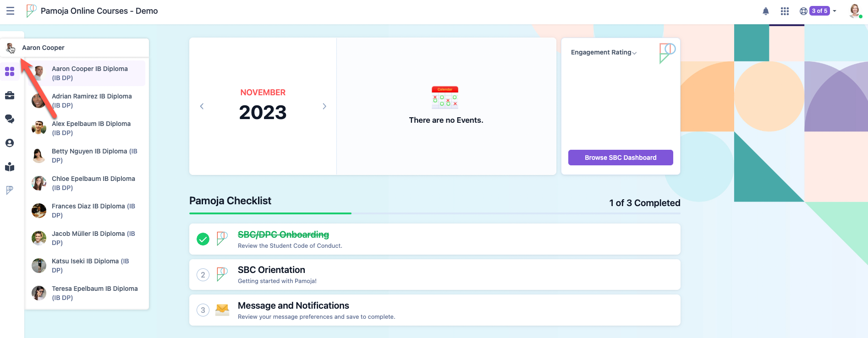Open the user account sidebar icon
868x338 pixels.
10,143
